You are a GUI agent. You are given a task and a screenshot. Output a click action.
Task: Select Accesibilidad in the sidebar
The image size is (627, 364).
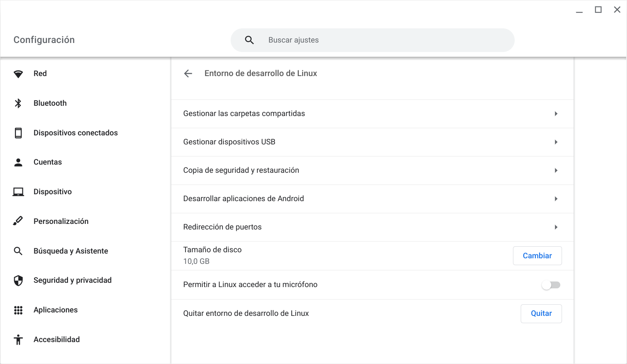click(56, 340)
